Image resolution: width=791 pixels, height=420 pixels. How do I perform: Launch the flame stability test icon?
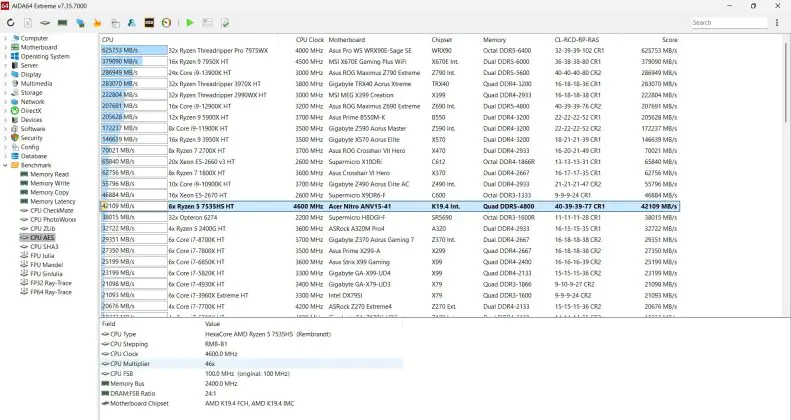click(97, 23)
